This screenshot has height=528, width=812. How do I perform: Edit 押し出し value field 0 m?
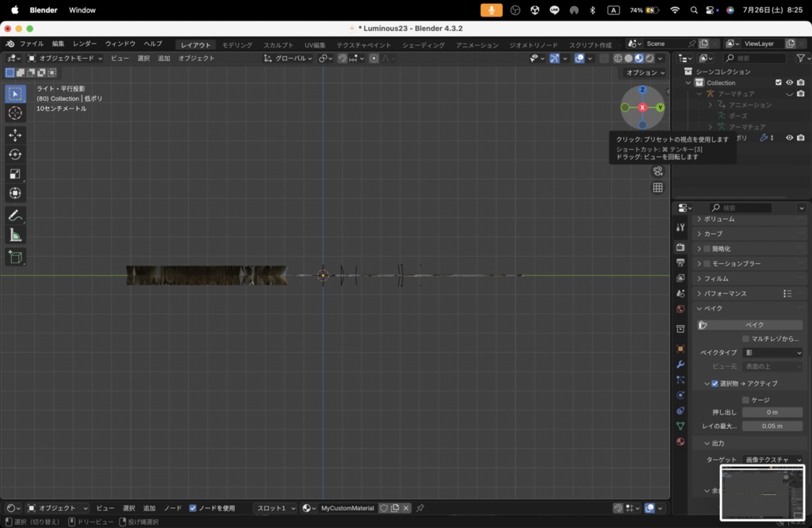(x=772, y=412)
